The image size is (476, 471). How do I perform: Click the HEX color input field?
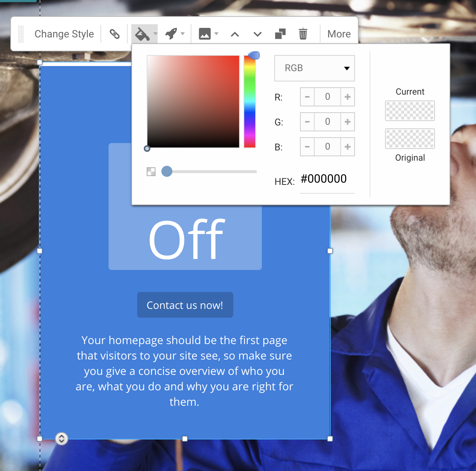tap(327, 179)
